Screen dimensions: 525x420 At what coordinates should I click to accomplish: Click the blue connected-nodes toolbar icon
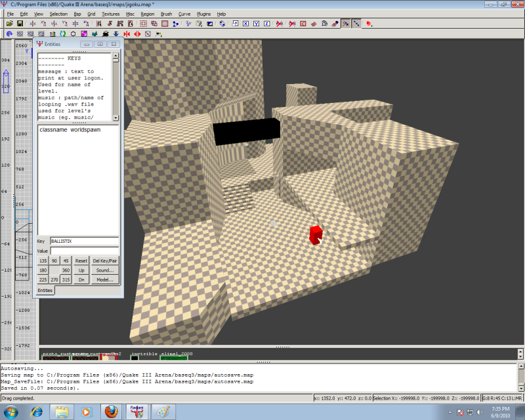click(175, 24)
